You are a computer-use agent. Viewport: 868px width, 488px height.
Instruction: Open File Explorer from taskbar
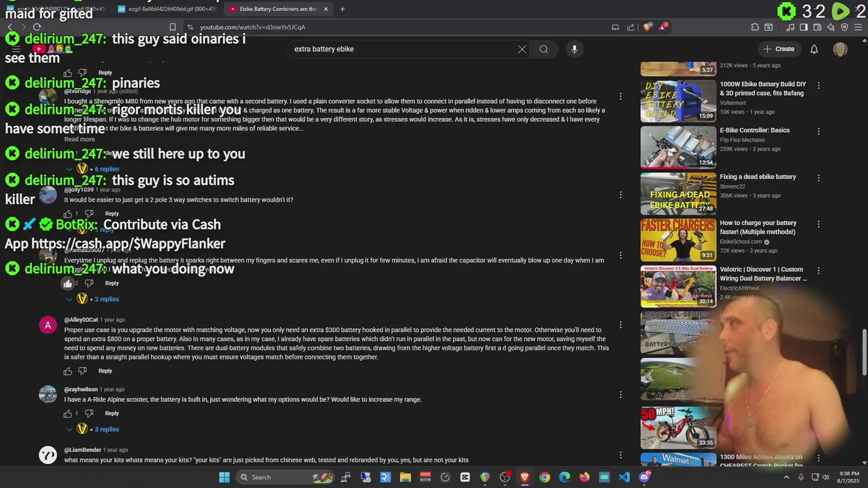(405, 477)
